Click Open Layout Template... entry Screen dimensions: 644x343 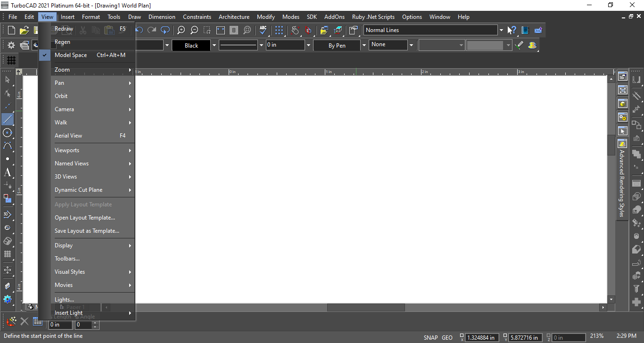[87, 218]
